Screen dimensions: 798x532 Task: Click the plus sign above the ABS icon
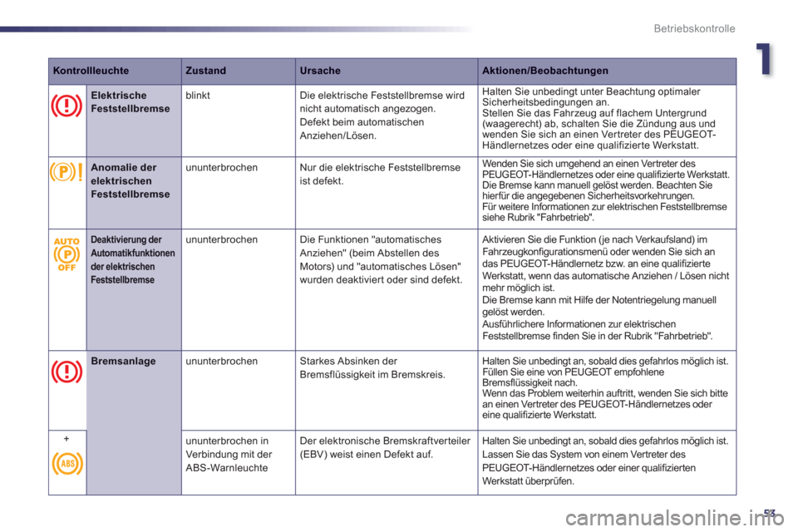click(66, 438)
